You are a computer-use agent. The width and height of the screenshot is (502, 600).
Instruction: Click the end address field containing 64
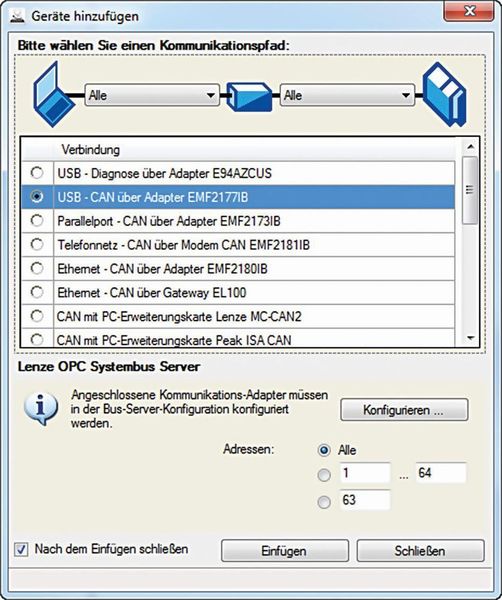point(441,473)
